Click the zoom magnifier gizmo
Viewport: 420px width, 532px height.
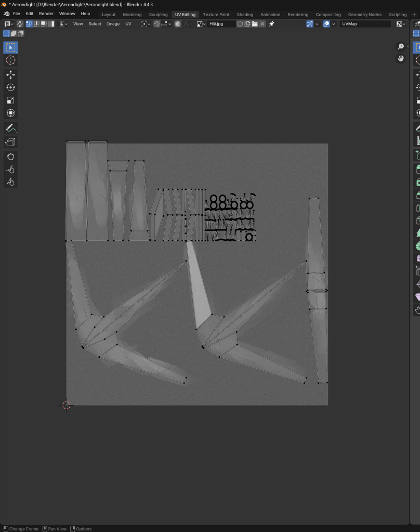(x=401, y=47)
